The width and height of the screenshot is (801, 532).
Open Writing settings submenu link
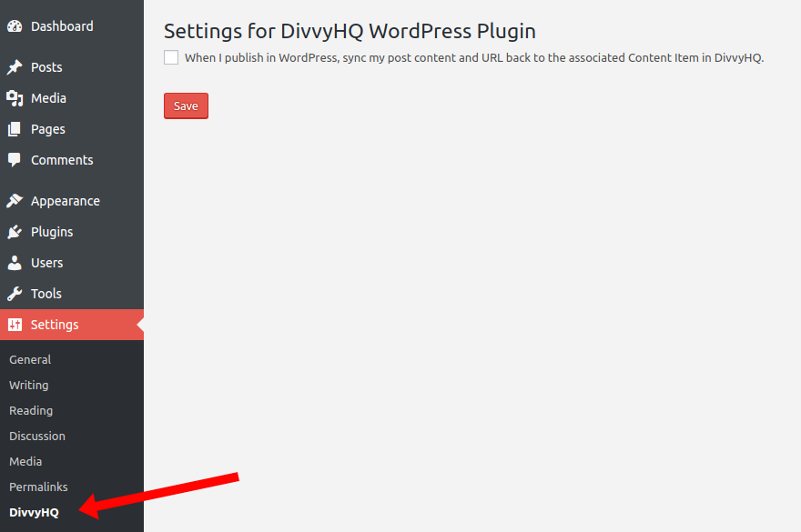(28, 385)
